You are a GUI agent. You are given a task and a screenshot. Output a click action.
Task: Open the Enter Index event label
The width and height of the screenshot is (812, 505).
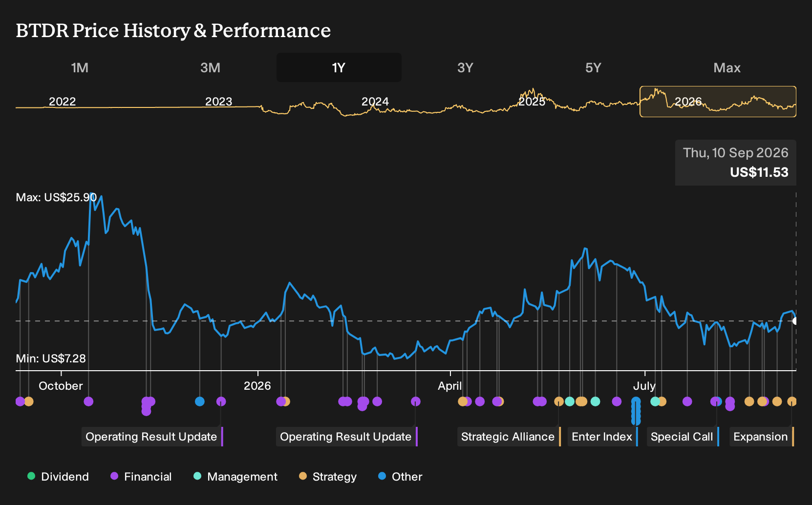point(603,437)
